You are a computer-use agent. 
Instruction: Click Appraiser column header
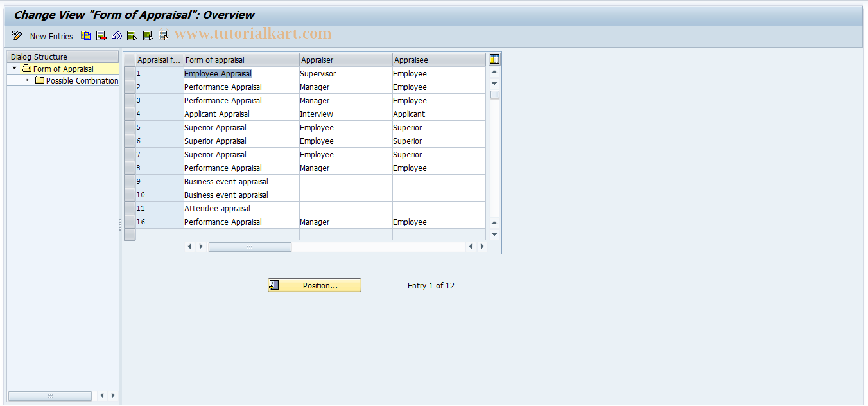[346, 60]
